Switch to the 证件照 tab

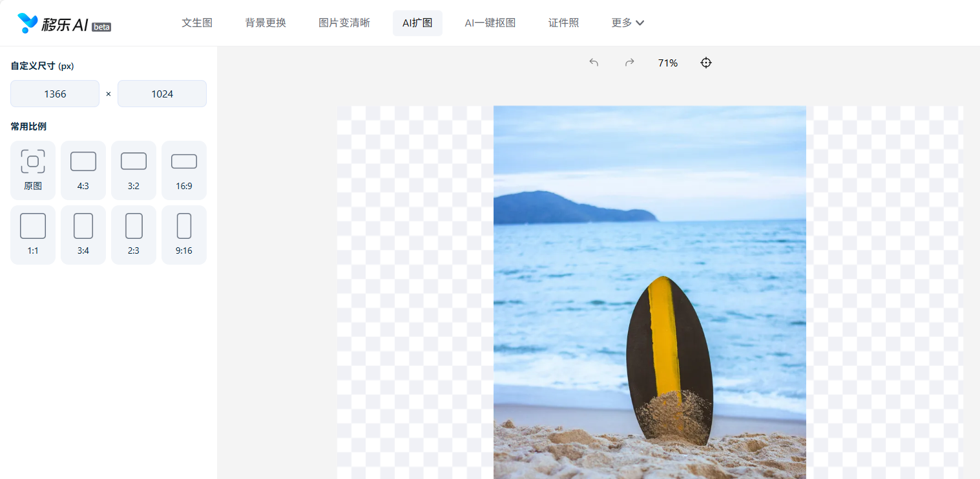tap(563, 23)
